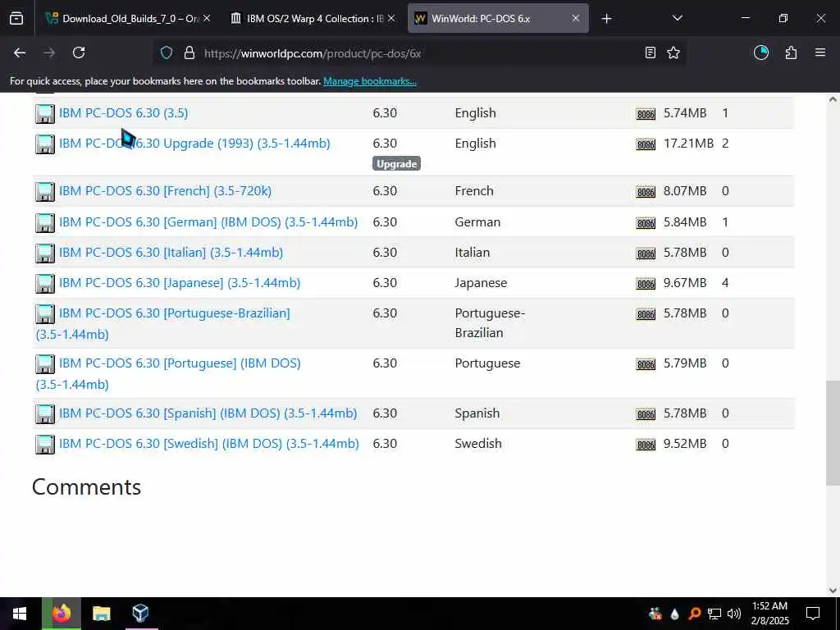Click the floppy icon for the Swedish row
This screenshot has height=630, width=840.
(x=45, y=445)
